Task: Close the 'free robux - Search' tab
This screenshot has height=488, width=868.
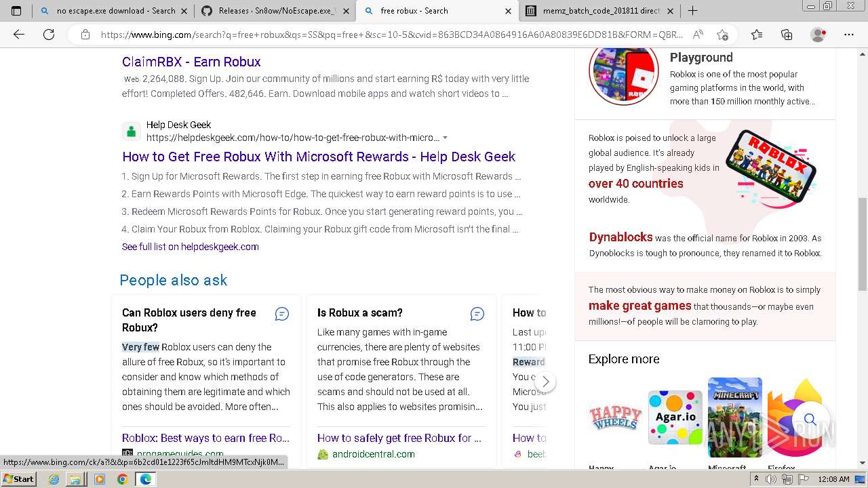Action: pyautogui.click(x=508, y=11)
